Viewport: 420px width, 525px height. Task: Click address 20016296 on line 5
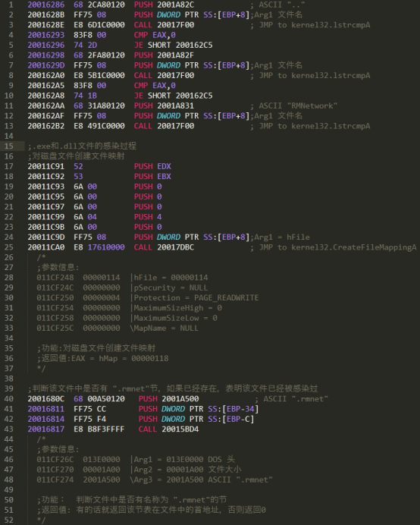[45, 45]
